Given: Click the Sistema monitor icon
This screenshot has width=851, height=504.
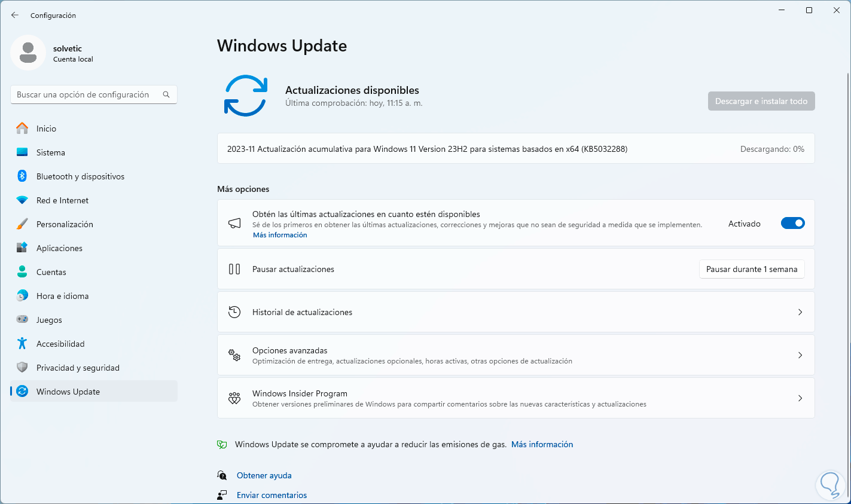Looking at the screenshot, I should pyautogui.click(x=22, y=152).
